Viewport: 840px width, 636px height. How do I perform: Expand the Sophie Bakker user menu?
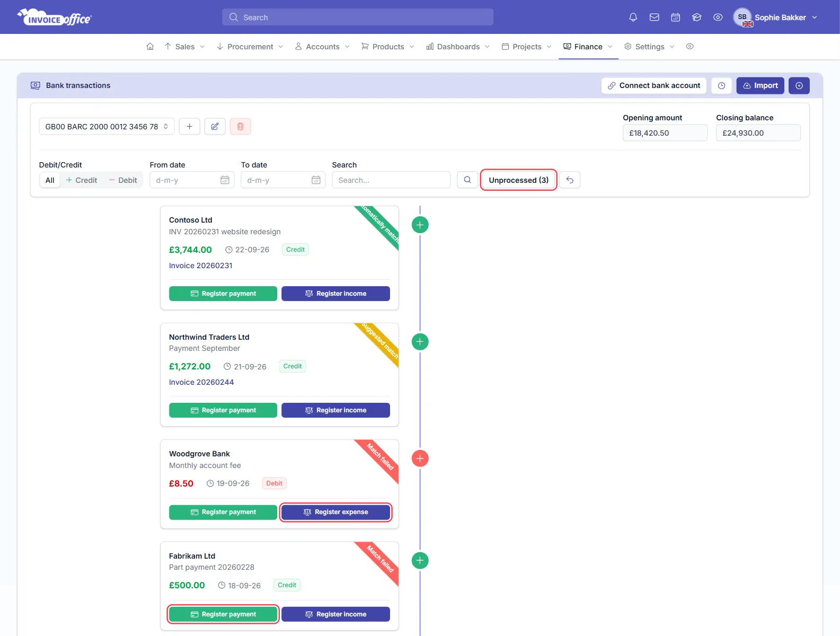pos(775,17)
